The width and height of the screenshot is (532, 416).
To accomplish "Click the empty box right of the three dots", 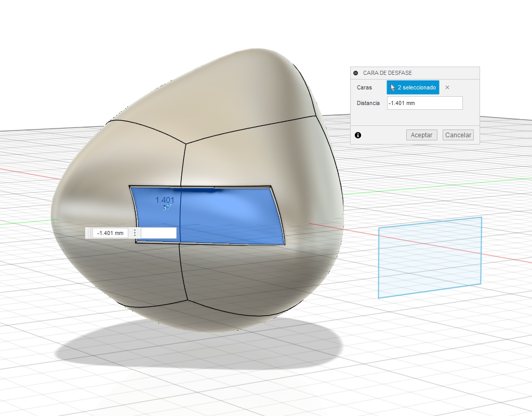I will pos(158,233).
